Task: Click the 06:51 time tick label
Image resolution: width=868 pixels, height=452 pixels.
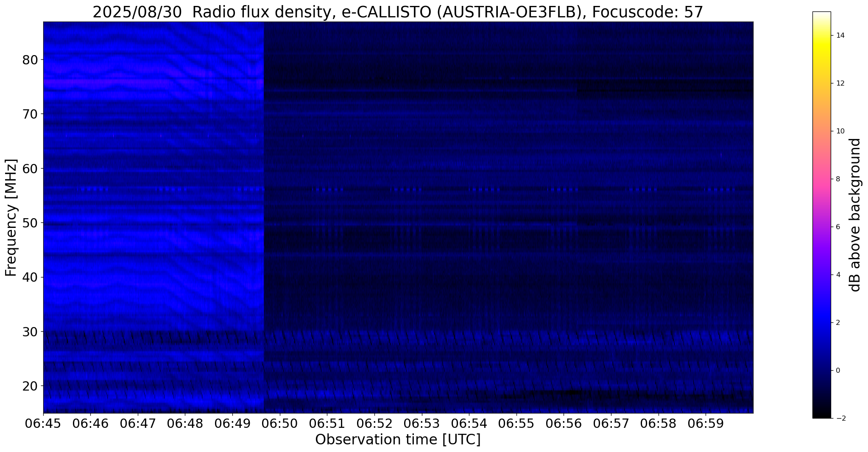Action: coord(327,424)
